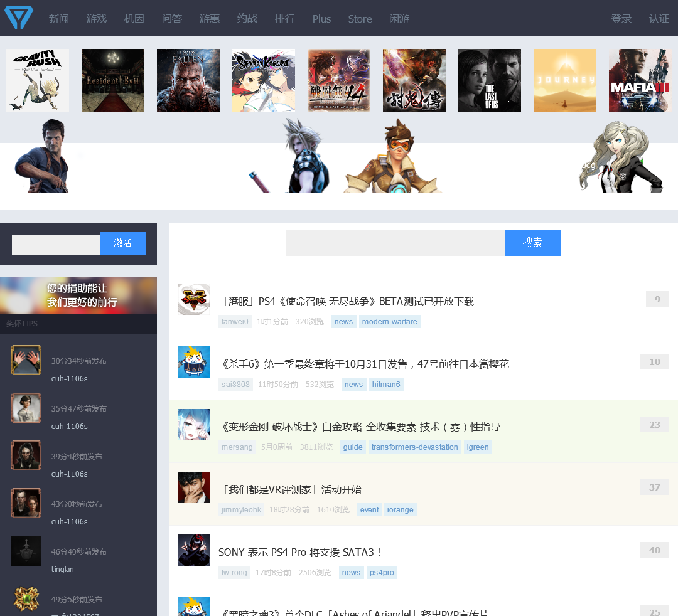
Task: Open author mersang profile
Action: [x=237, y=447]
